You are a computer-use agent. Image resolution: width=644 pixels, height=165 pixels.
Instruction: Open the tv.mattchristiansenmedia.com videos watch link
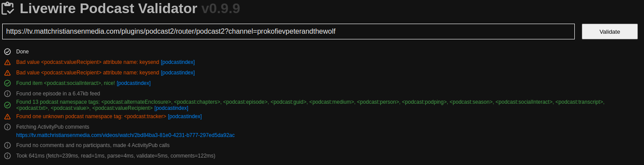[125, 135]
